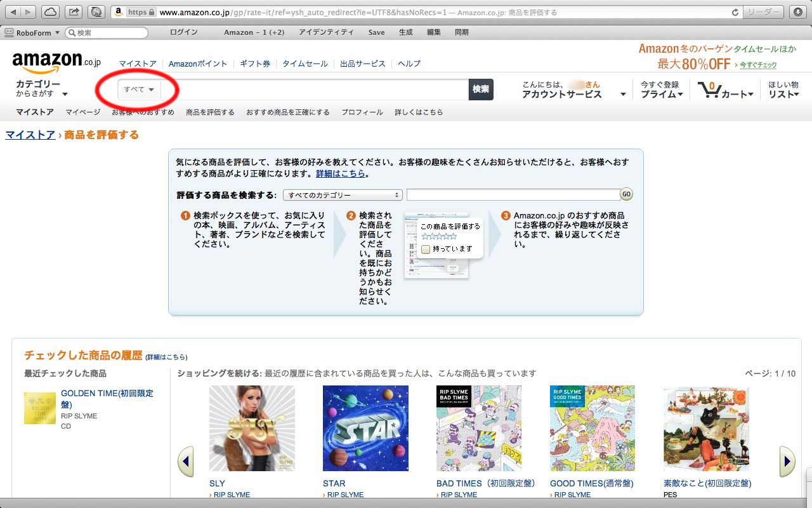Focus the main Amazon search field

315,90
